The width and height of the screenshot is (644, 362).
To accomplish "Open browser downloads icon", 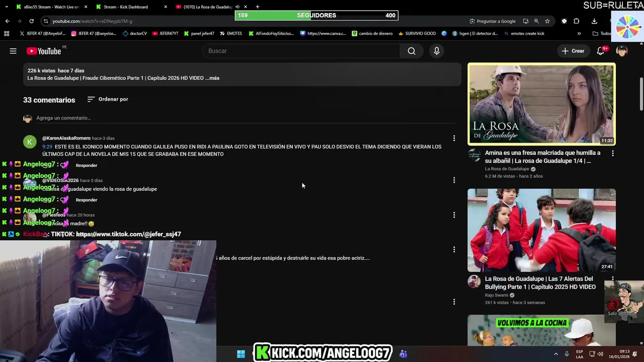I will point(594,21).
